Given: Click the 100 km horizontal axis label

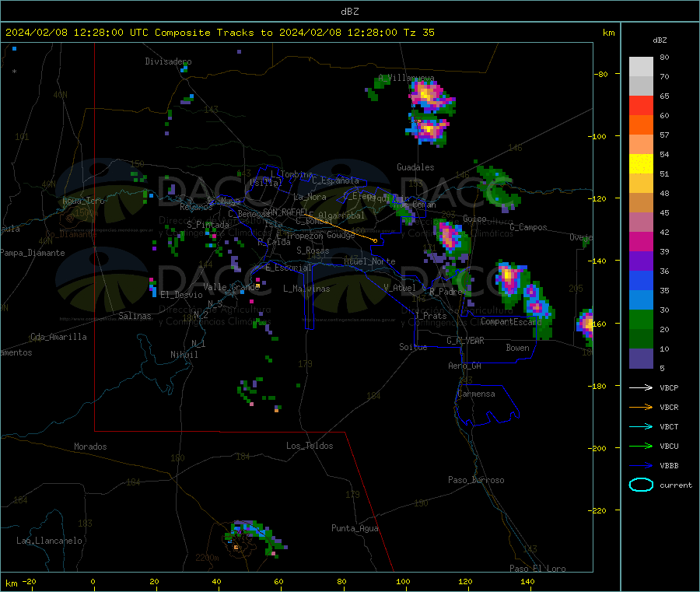Looking at the screenshot, I should [403, 581].
